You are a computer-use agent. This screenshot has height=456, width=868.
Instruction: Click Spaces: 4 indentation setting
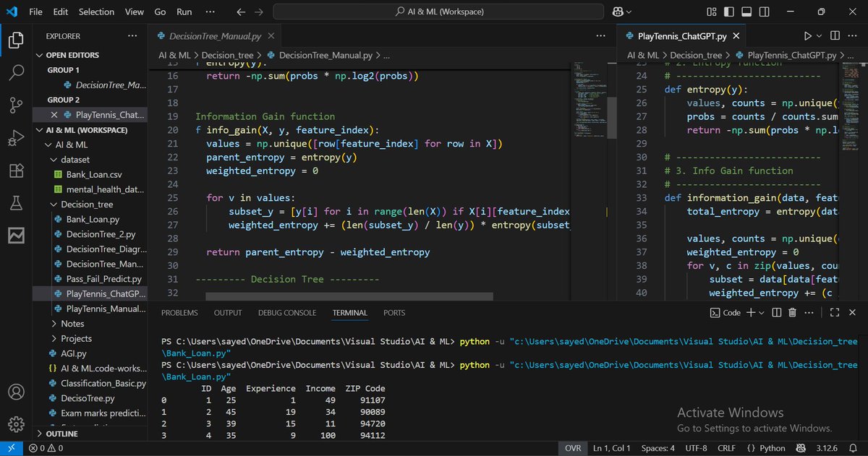pyautogui.click(x=658, y=448)
